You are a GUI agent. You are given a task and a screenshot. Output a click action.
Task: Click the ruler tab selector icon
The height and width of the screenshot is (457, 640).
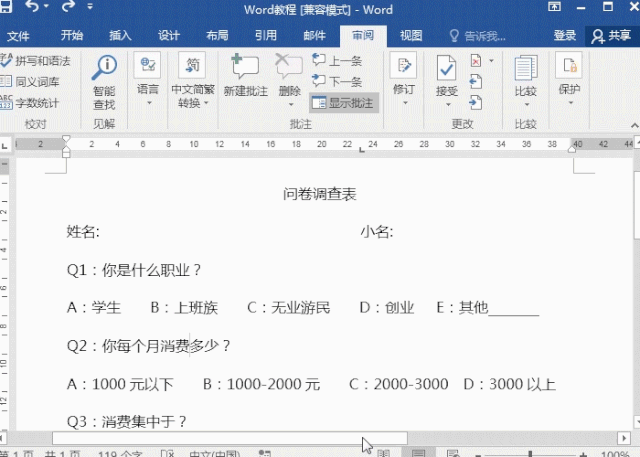tap(4, 145)
